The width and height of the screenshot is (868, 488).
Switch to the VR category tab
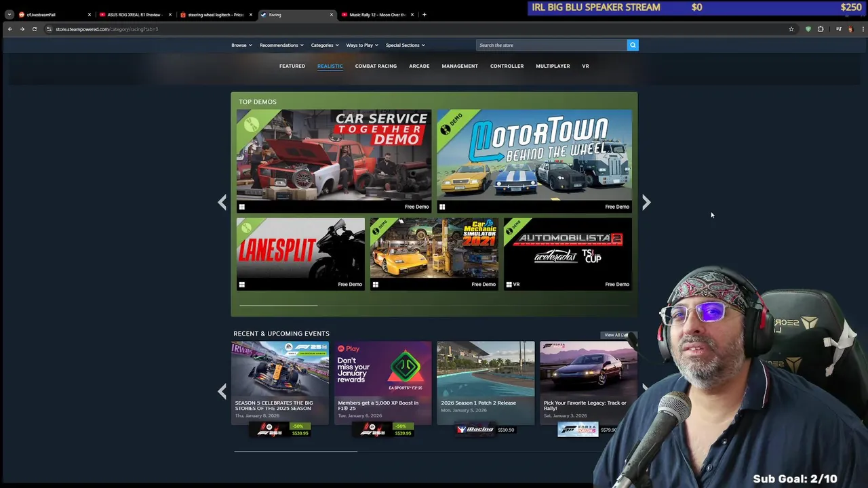coord(585,66)
